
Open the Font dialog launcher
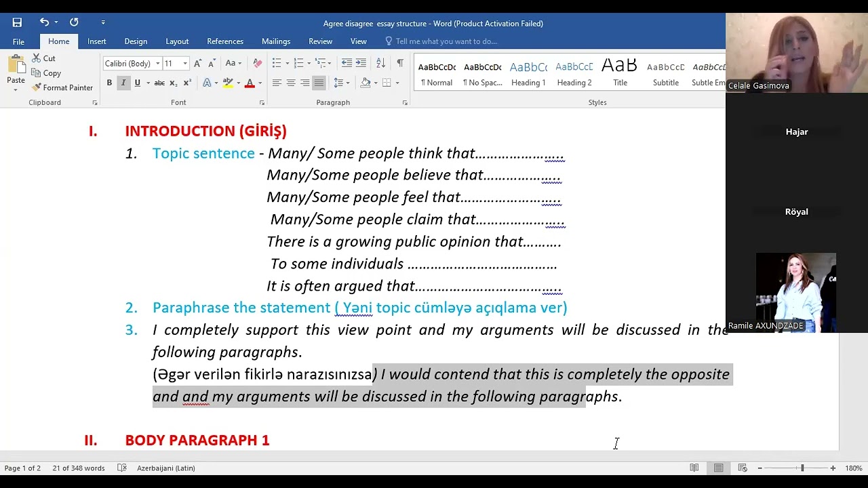262,102
